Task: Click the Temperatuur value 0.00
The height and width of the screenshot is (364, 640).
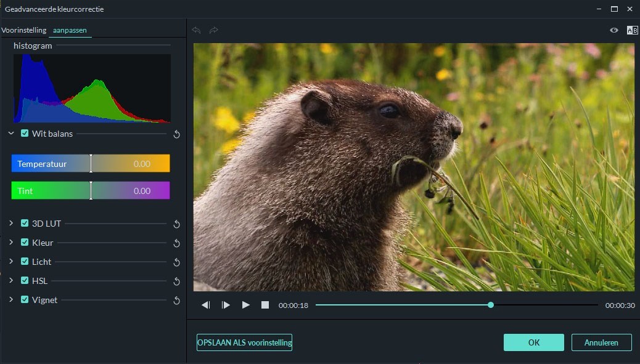Action: point(142,164)
